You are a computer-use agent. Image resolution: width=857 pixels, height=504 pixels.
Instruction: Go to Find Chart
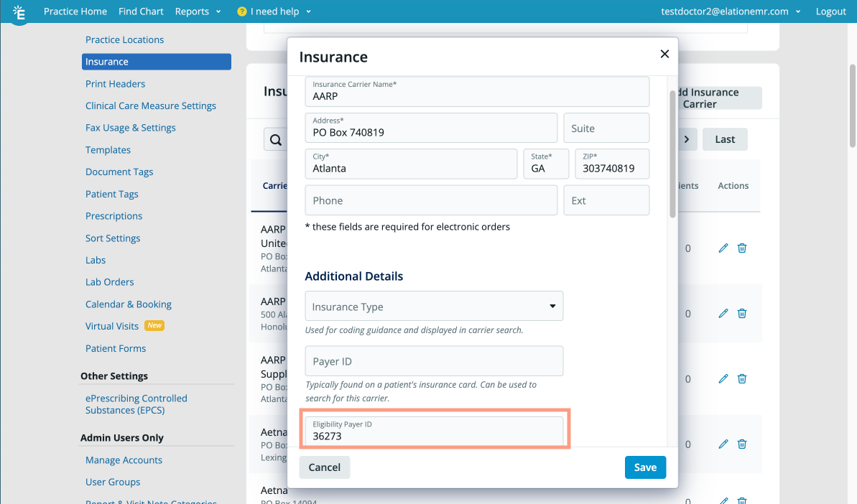coord(141,11)
